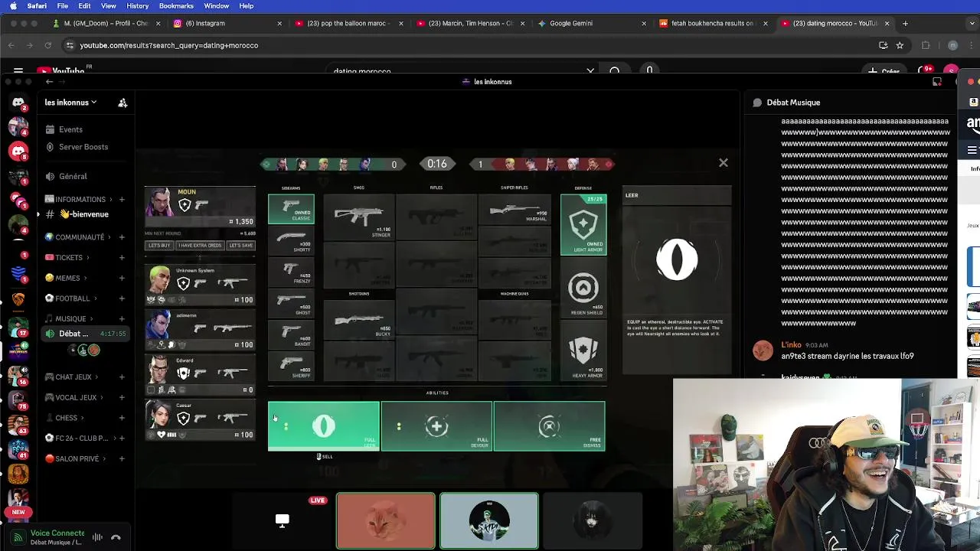This screenshot has height=551, width=980.
Task: Buy the Ghost sidearm
Action: point(291,303)
